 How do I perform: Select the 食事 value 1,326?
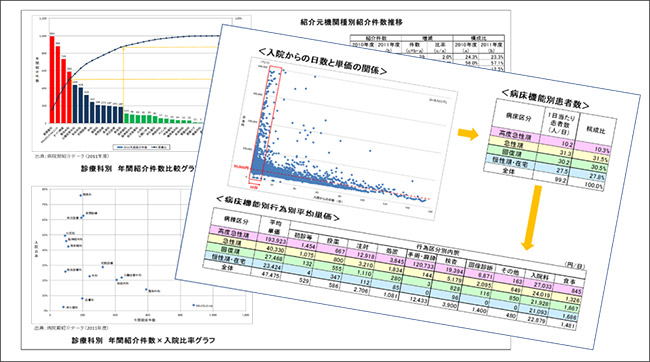572,300
